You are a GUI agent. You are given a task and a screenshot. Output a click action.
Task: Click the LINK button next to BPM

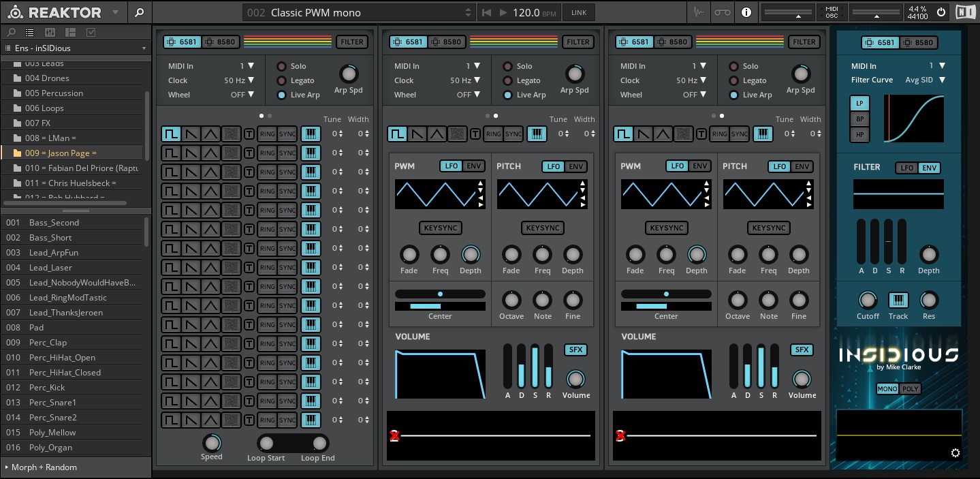pos(578,12)
